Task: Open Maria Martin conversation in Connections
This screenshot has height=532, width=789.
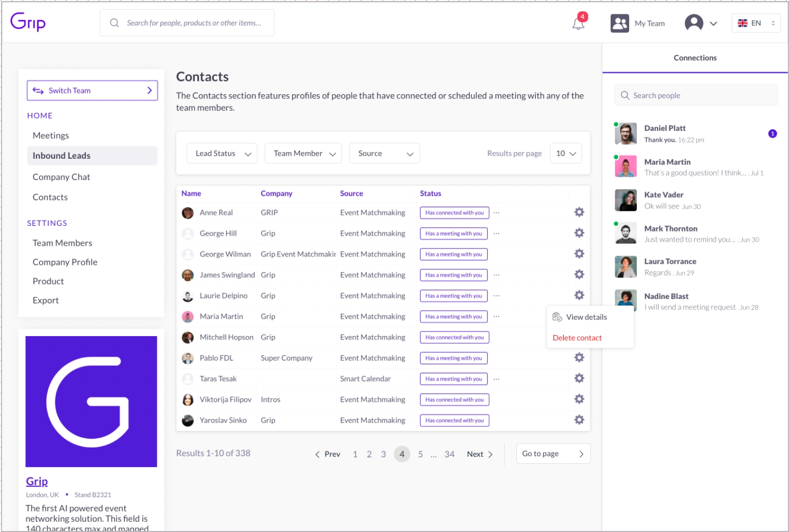Action: [x=695, y=167]
